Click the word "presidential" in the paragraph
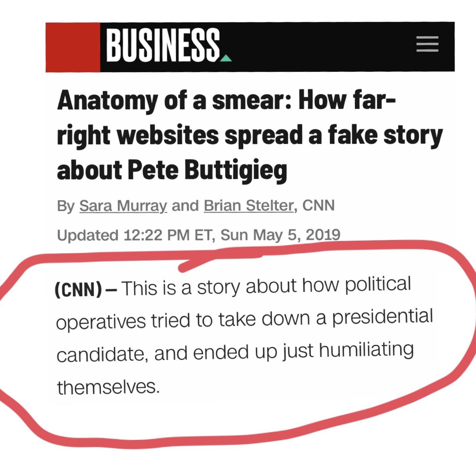This screenshot has height=470, width=476. coord(382,317)
